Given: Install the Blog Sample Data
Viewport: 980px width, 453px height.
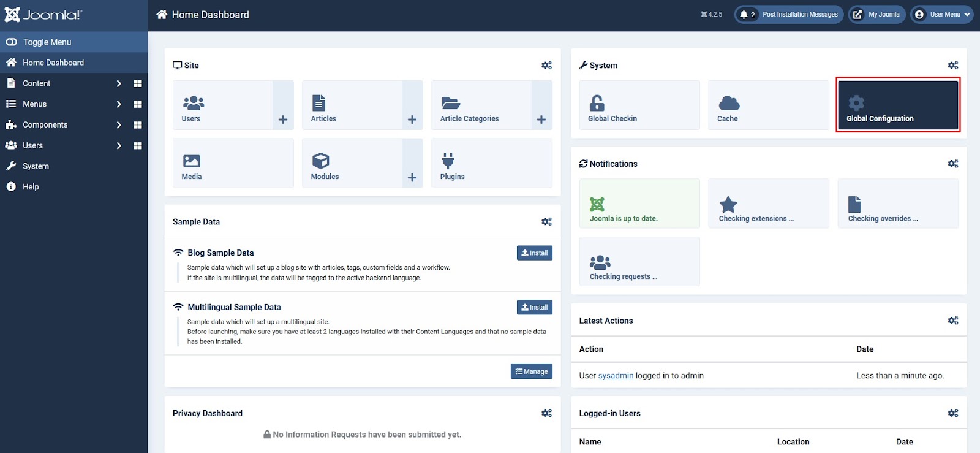Looking at the screenshot, I should [x=535, y=253].
